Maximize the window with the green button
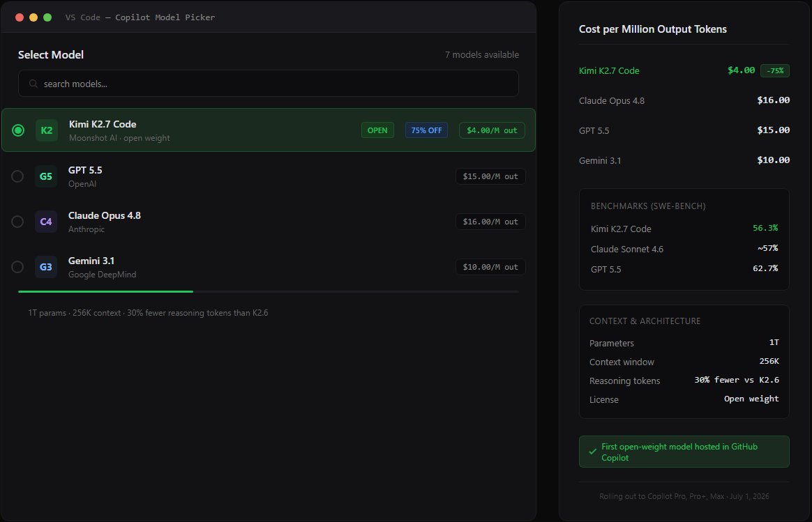Viewport: 812px width, 522px height. [47, 17]
